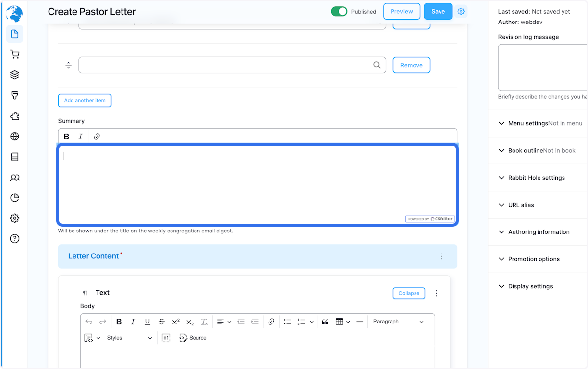Image resolution: width=588 pixels, height=369 pixels.
Task: Click the Help question-mark icon in the sidebar
Action: pos(15,238)
